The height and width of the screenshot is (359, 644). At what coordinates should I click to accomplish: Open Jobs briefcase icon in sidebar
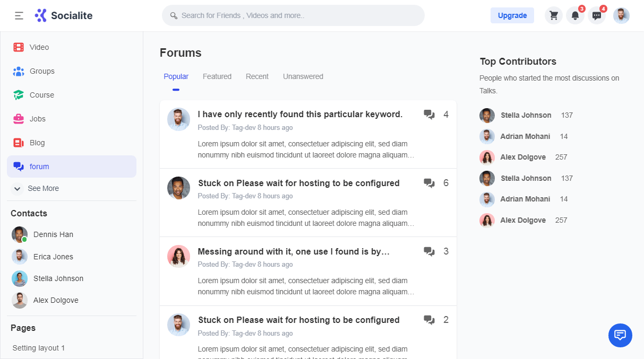[19, 119]
